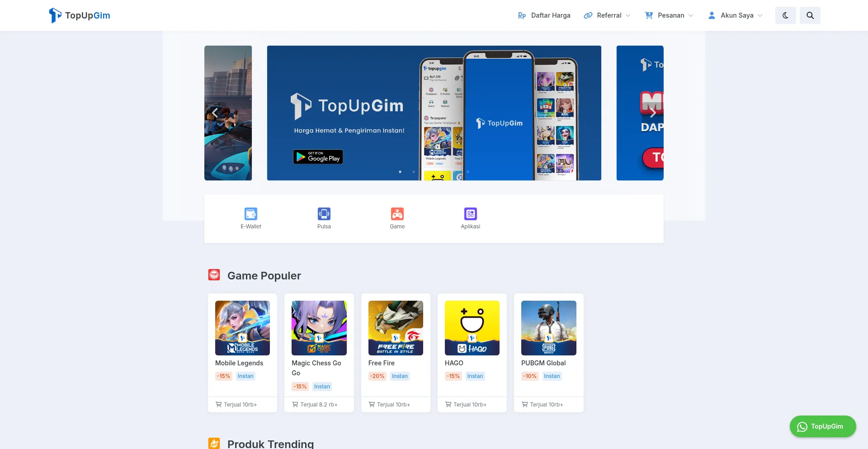
Task: Open Daftar Harga menu item
Action: point(544,15)
